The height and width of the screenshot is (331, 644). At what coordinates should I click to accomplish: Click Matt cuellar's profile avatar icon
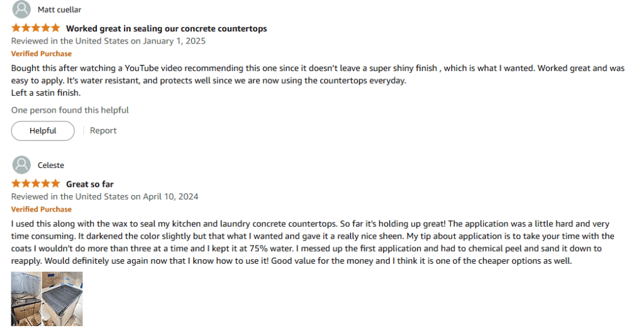click(x=21, y=9)
